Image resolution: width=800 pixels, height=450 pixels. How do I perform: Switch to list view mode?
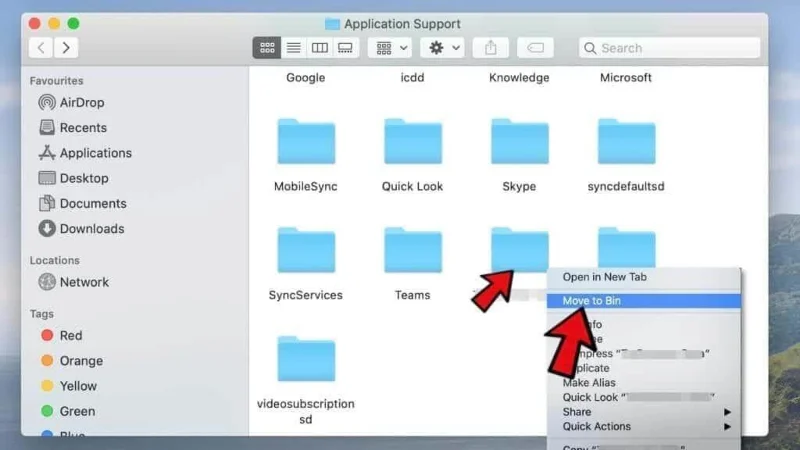click(x=293, y=48)
